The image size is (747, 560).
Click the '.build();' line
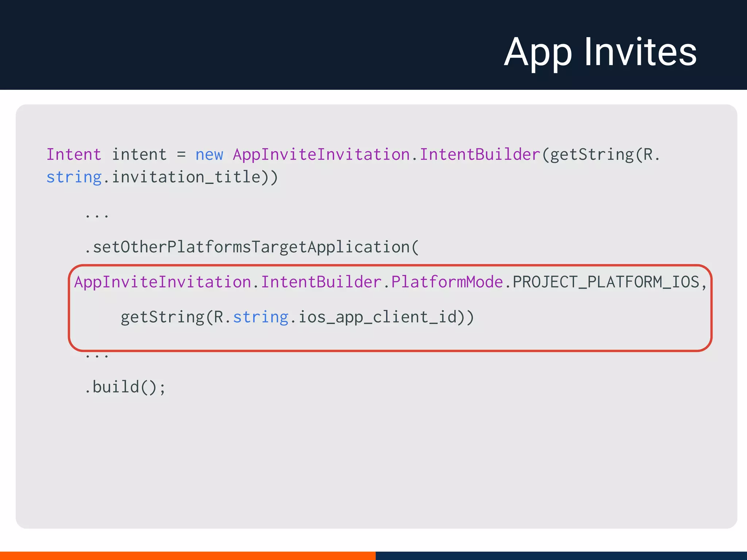pos(125,387)
